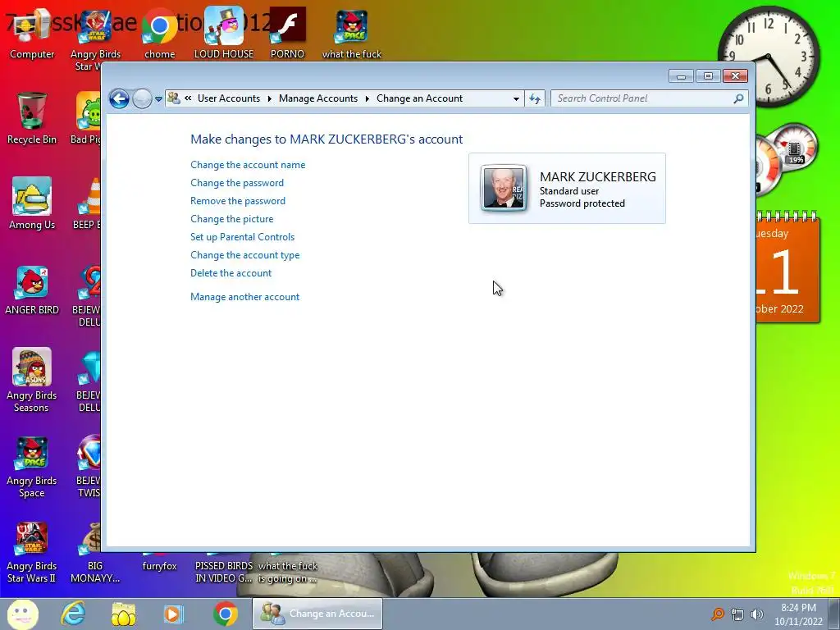Open Change the picture link
840x630 pixels.
(x=232, y=219)
